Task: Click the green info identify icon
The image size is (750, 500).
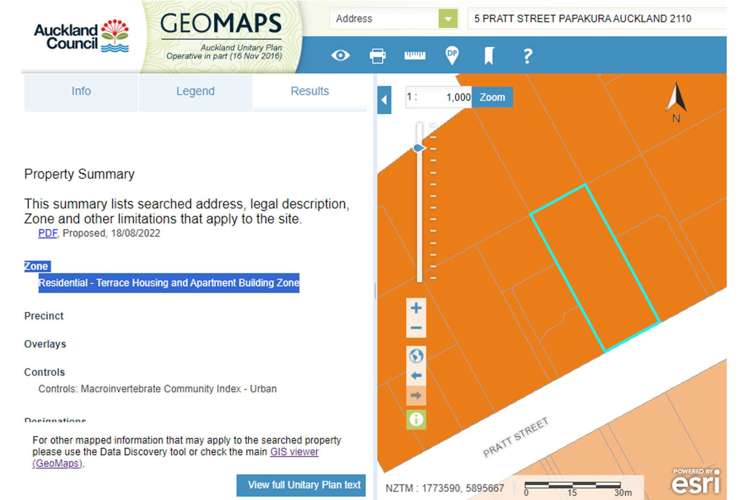Action: (x=417, y=419)
